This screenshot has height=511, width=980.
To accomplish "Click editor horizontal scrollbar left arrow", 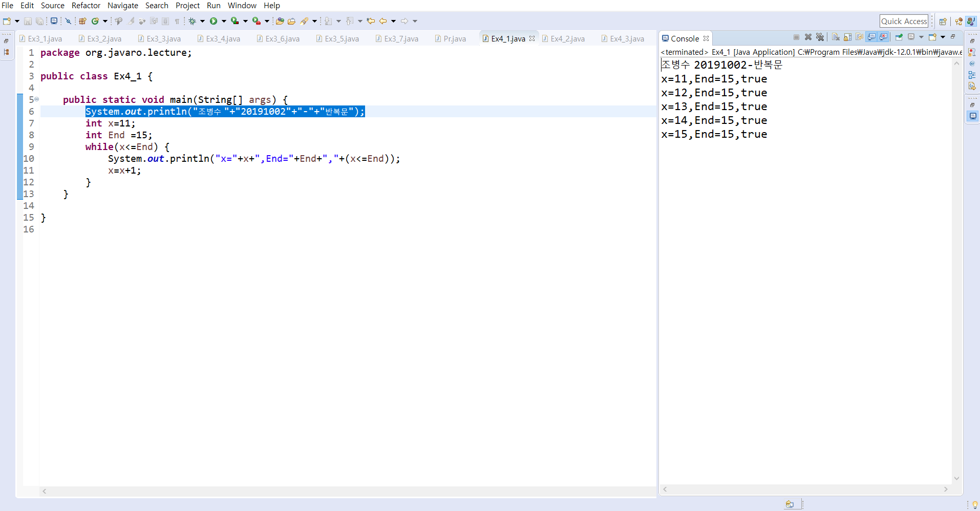I will coord(45,491).
